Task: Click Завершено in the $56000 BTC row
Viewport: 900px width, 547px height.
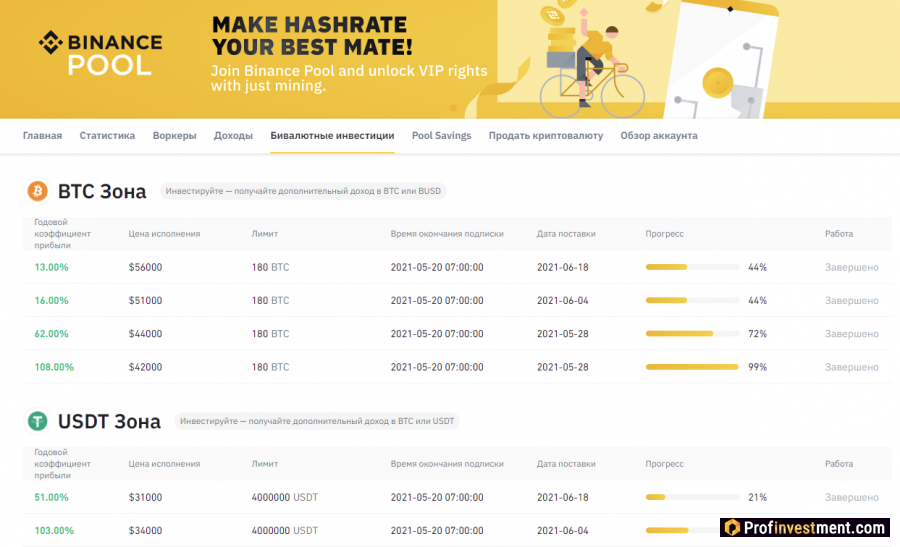Action: coord(852,267)
